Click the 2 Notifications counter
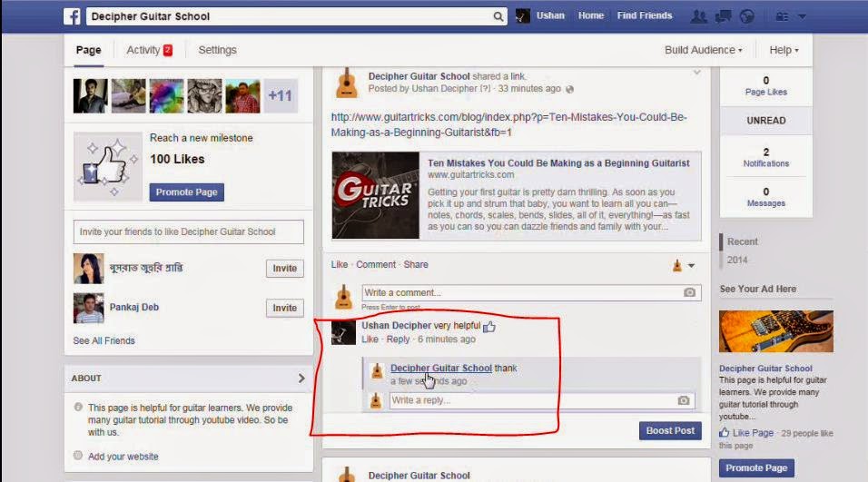The width and height of the screenshot is (868, 482). [766, 157]
